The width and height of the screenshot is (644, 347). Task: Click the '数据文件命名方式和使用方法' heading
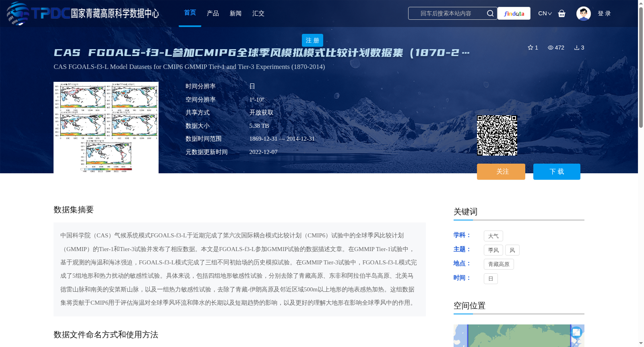coord(106,335)
